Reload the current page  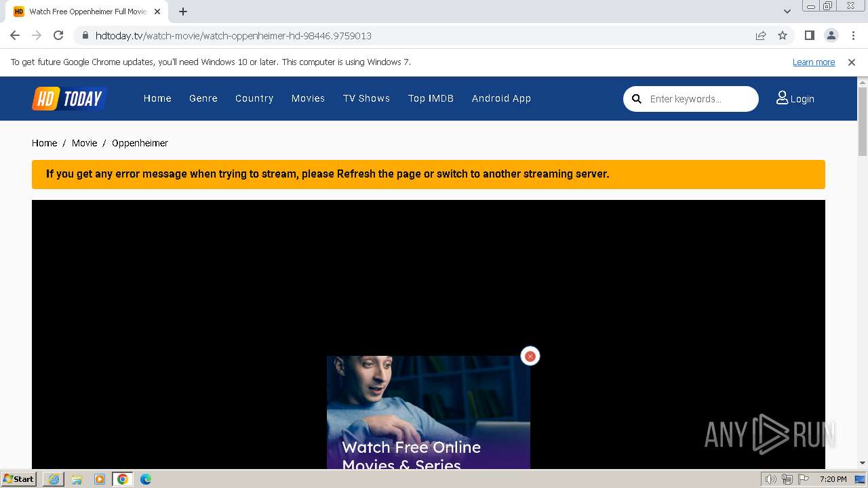point(58,35)
